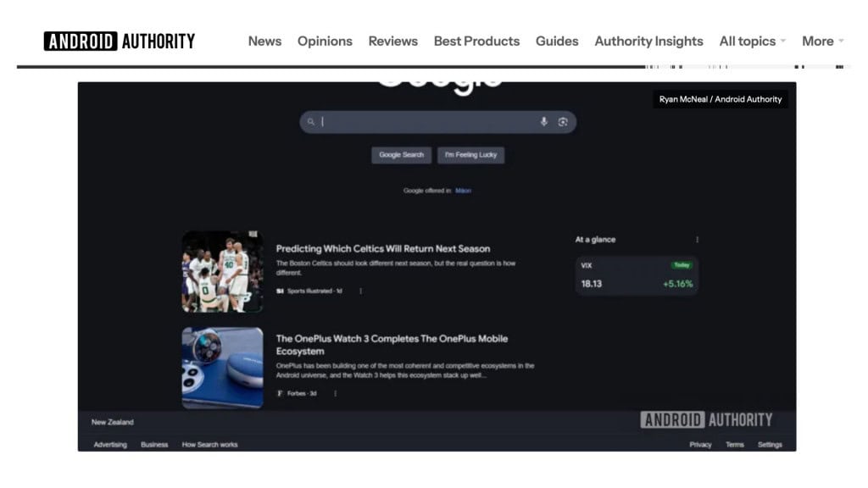The image size is (868, 488).
Task: Click the Google Lens image search icon
Action: (563, 122)
